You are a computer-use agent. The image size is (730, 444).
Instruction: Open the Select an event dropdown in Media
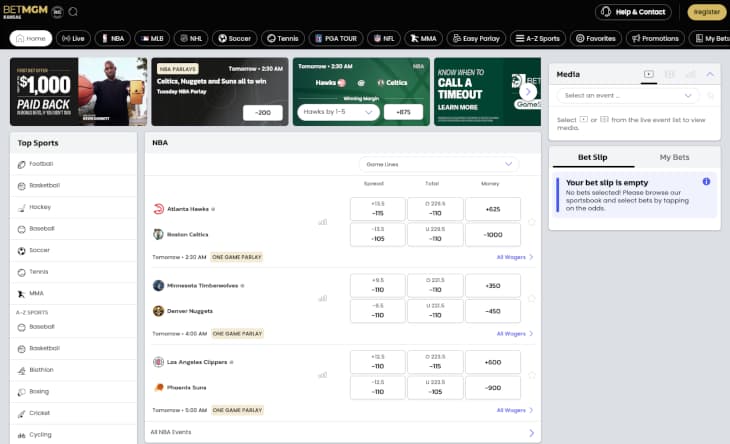pyautogui.click(x=628, y=95)
